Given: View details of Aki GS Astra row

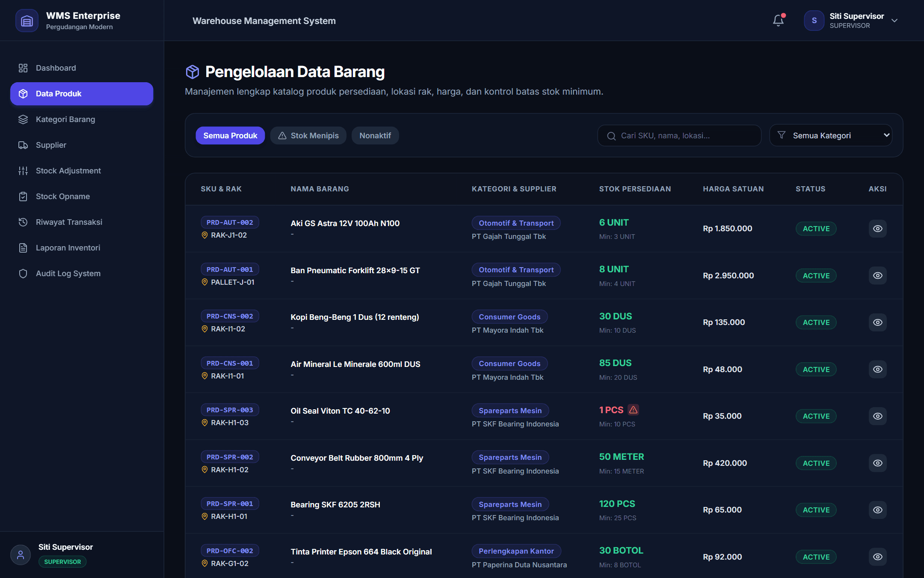Looking at the screenshot, I should click(877, 229).
